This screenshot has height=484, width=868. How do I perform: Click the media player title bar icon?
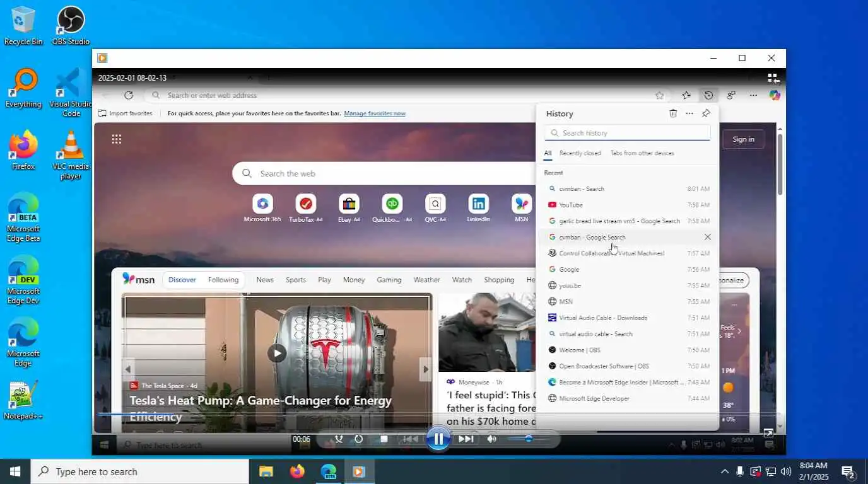click(x=102, y=58)
